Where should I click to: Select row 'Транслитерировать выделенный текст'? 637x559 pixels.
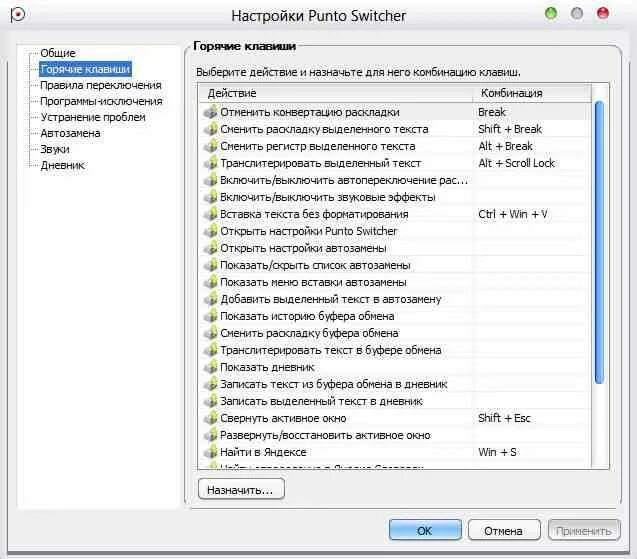(x=393, y=163)
